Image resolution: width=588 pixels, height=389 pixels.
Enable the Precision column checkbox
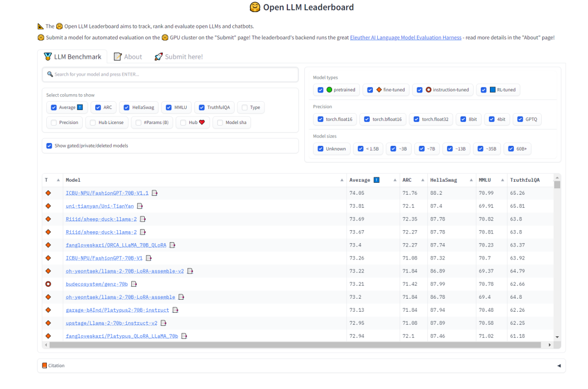53,122
